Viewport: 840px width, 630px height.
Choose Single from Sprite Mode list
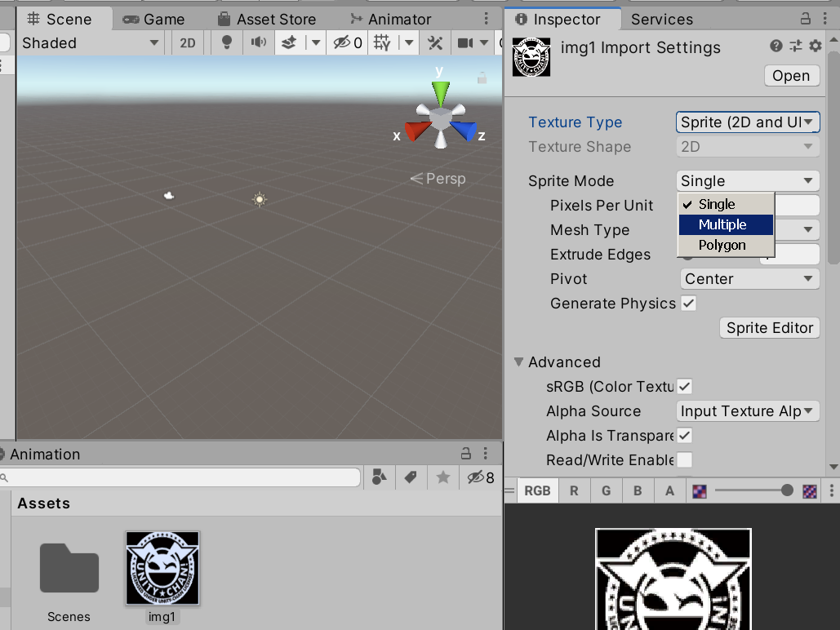(726, 204)
